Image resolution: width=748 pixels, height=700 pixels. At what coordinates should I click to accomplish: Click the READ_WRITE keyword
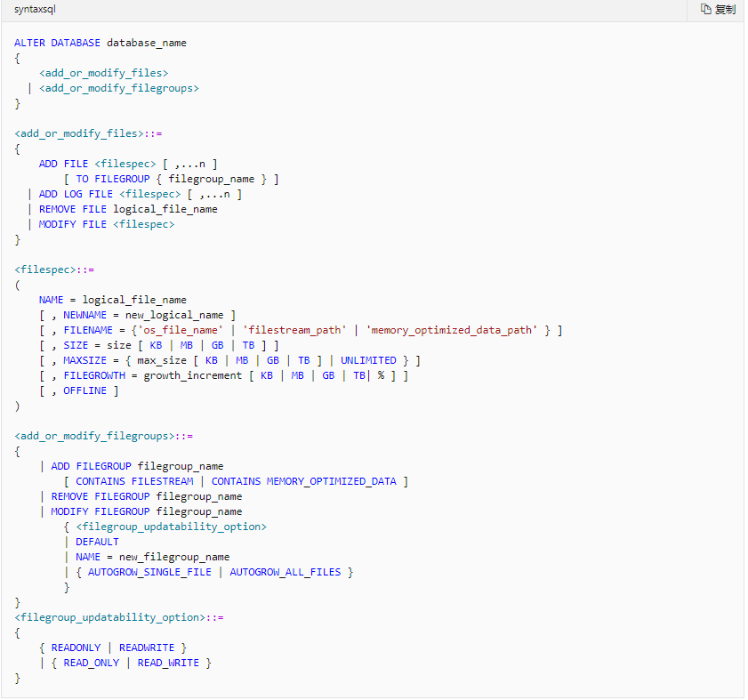tap(168, 664)
